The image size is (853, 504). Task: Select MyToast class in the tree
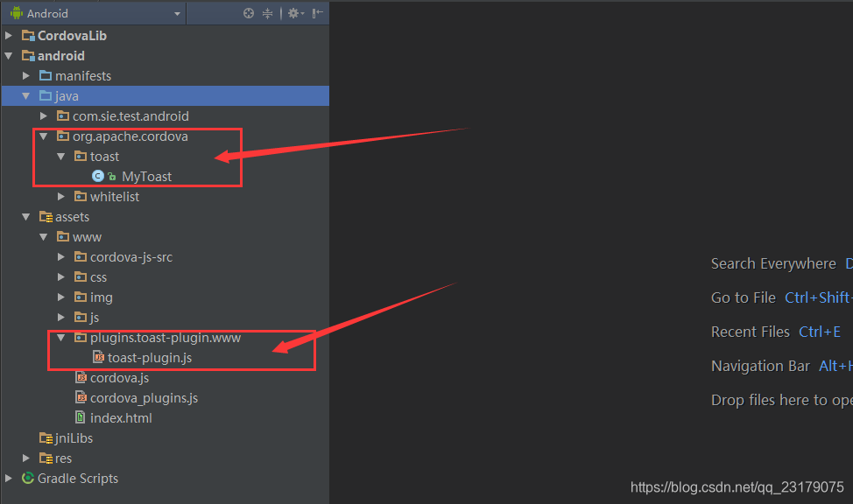146,177
